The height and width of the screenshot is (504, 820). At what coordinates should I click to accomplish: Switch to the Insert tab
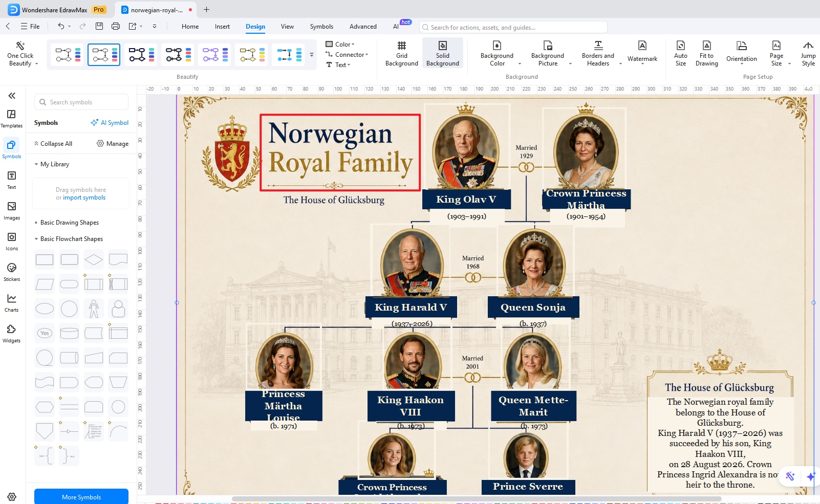tap(222, 27)
